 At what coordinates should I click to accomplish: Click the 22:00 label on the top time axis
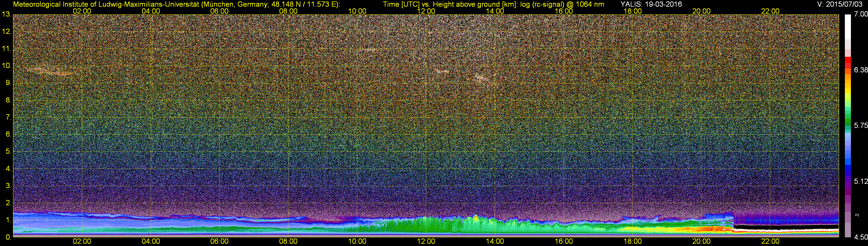770,11
